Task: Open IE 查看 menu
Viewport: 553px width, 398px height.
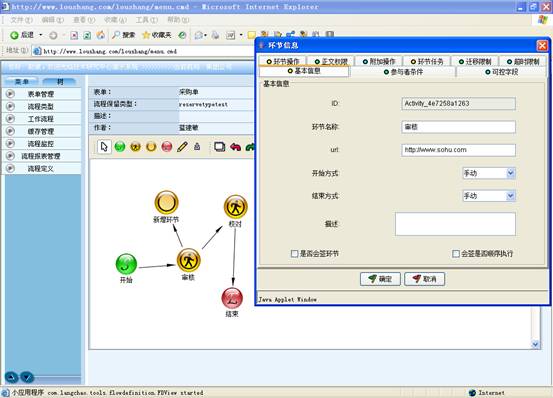Action: coord(84,20)
